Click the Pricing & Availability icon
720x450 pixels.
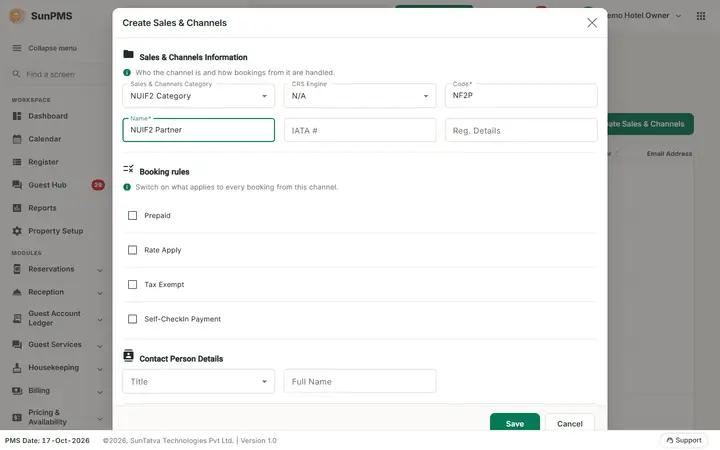(17, 417)
